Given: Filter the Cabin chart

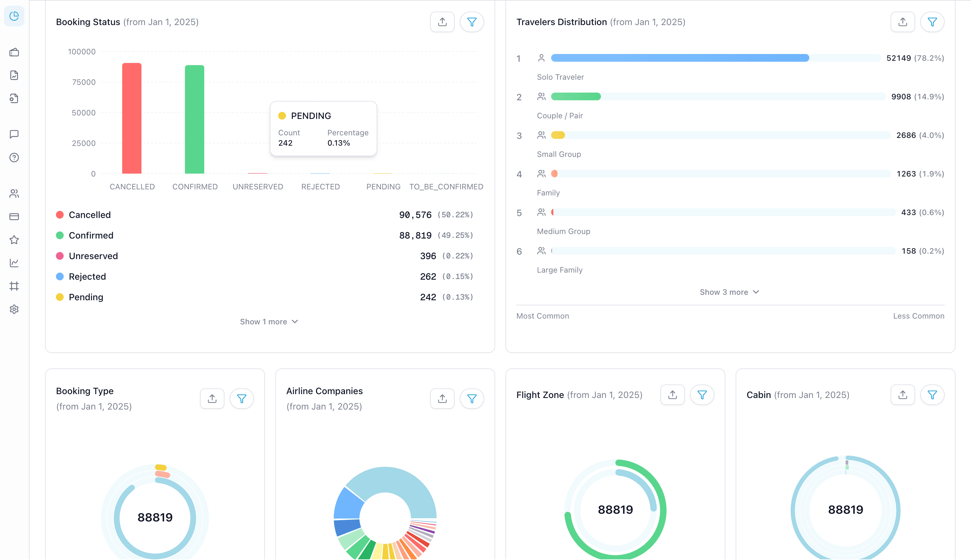Looking at the screenshot, I should coord(932,395).
